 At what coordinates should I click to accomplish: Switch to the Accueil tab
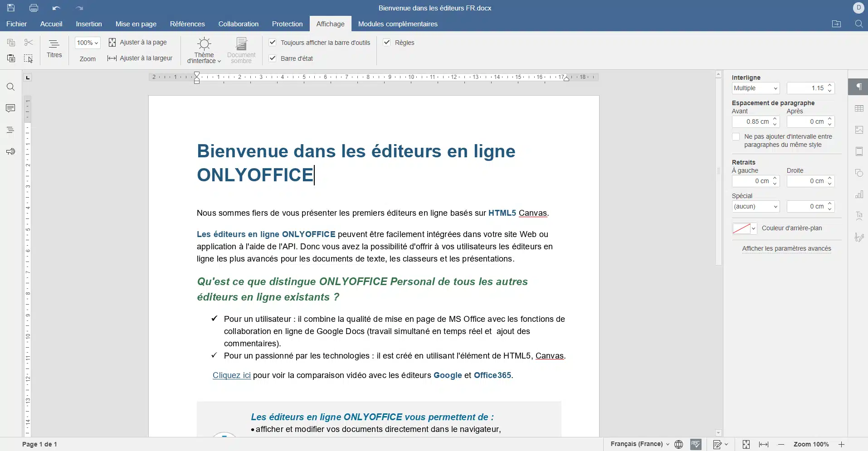coord(51,24)
